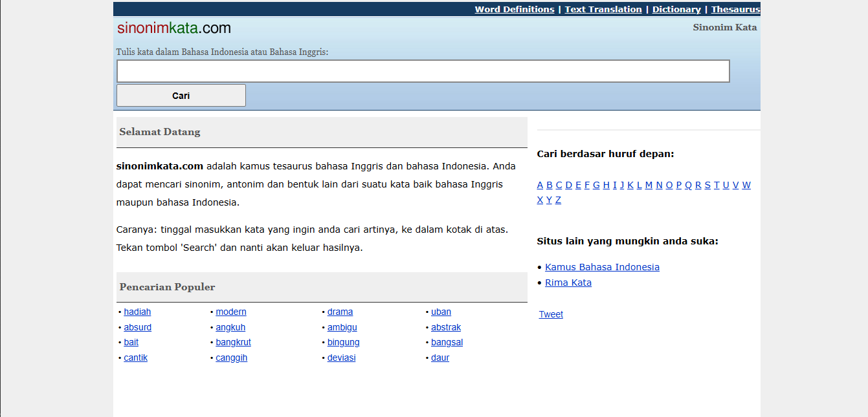Screen dimensions: 868x417
Task: Browse words starting with letter R
Action: 698,185
